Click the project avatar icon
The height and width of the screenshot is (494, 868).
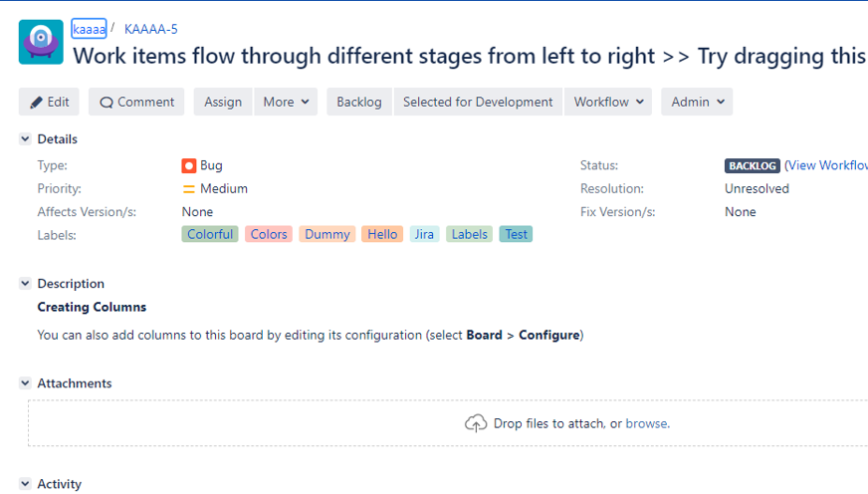pyautogui.click(x=41, y=43)
